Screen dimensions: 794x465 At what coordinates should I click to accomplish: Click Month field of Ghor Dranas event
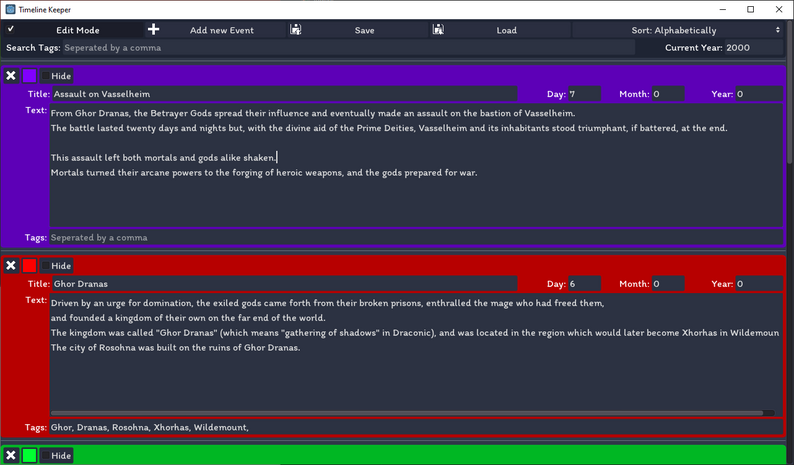[668, 284]
